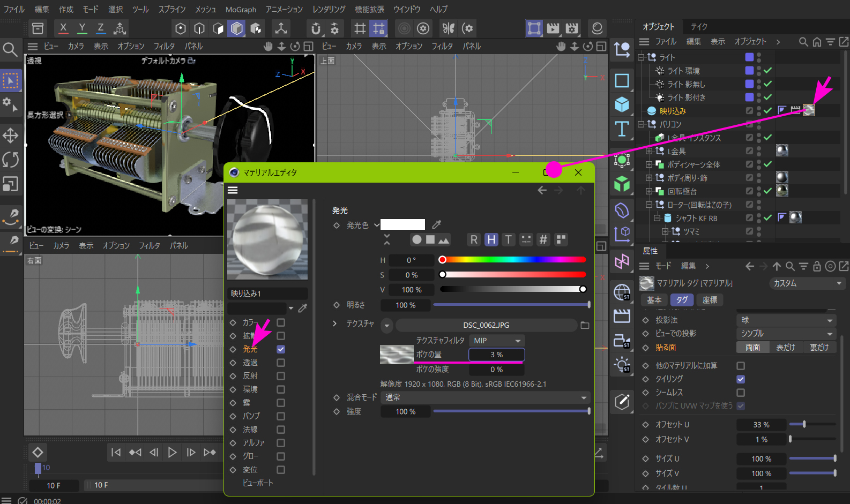This screenshot has width=850, height=504.
Task: Click the folder icon beside DSC_0062.JPG
Action: [585, 325]
